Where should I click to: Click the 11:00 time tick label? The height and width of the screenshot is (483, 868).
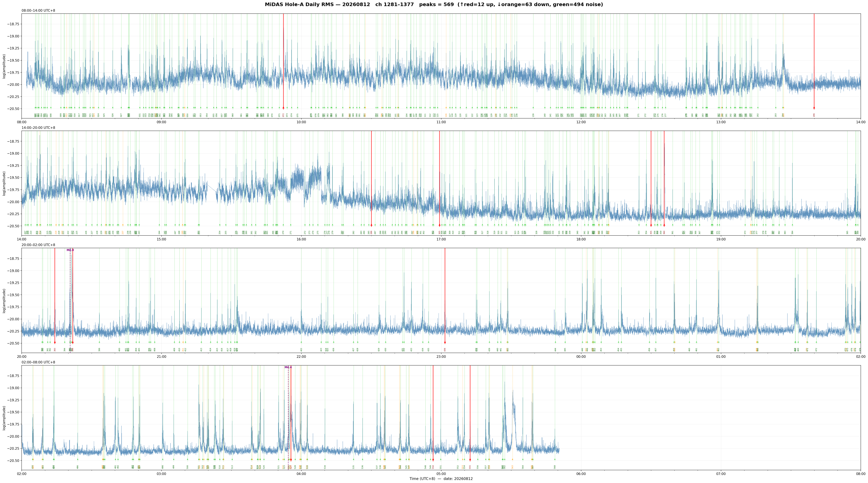pyautogui.click(x=441, y=122)
